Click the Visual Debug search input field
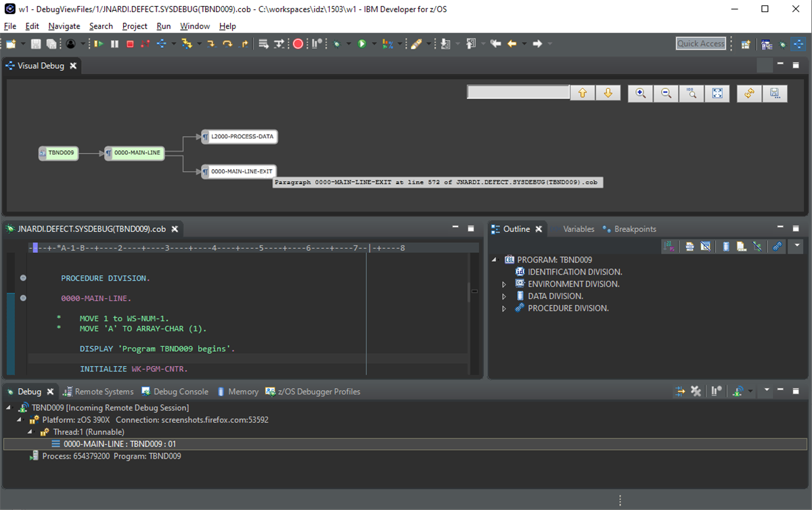The image size is (812, 510). 518,92
